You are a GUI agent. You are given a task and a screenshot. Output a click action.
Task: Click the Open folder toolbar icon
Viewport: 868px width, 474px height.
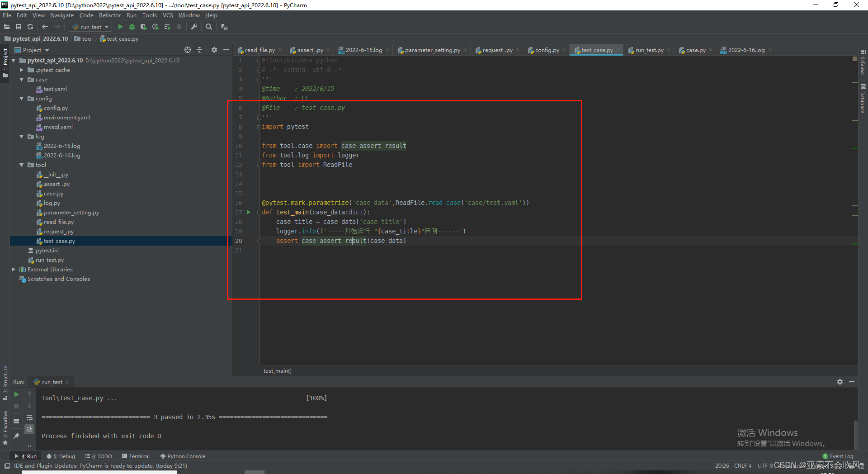tap(7, 27)
